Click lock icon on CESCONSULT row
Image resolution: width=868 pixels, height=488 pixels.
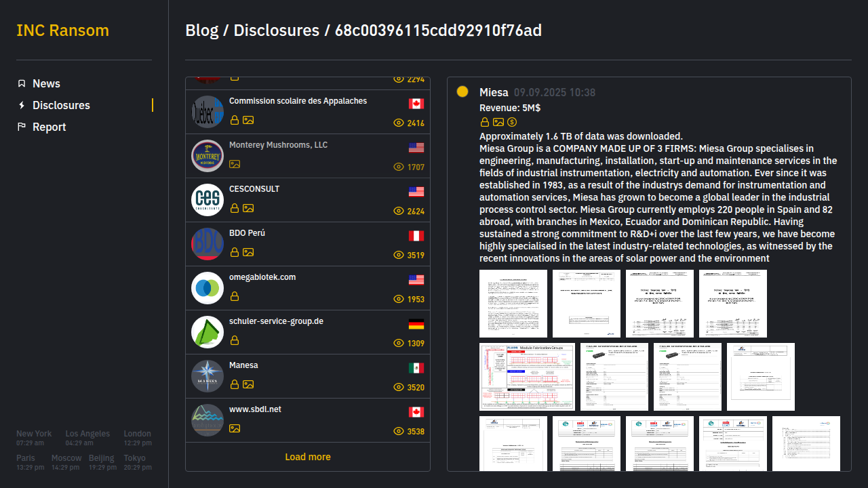pyautogui.click(x=235, y=208)
